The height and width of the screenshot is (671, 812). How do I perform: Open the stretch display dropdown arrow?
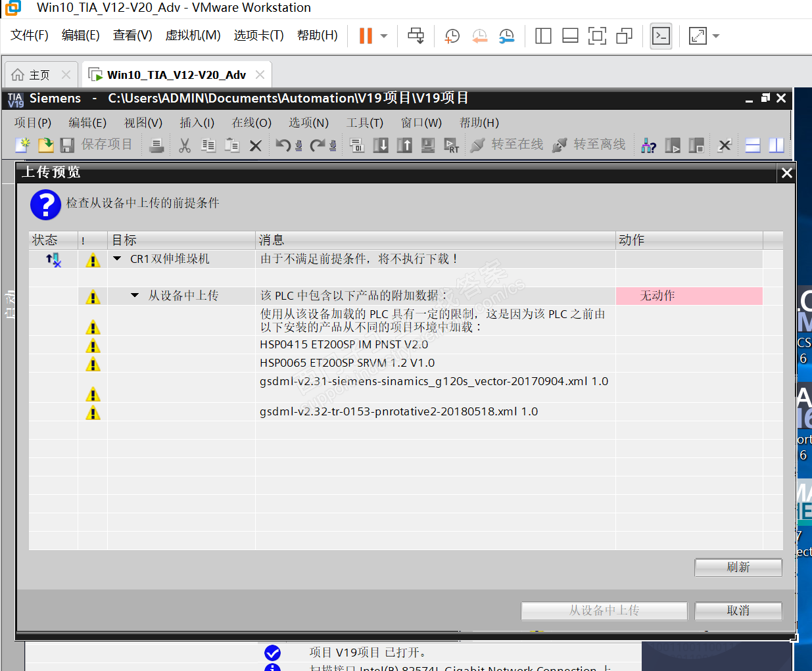point(716,36)
